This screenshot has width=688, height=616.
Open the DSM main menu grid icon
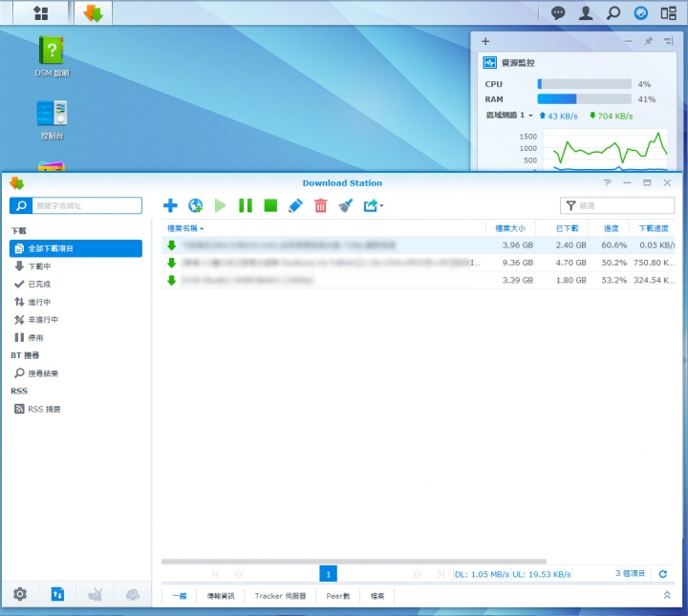click(41, 12)
